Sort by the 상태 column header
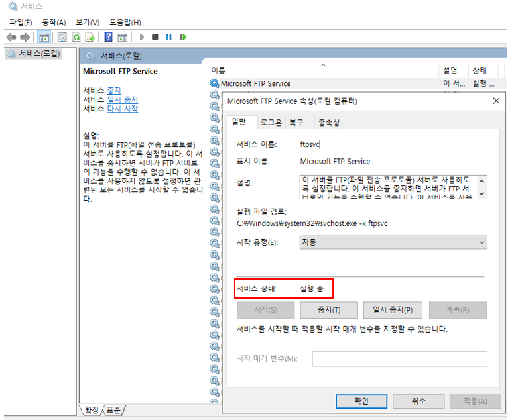Image resolution: width=514 pixels, height=420 pixels. click(483, 70)
